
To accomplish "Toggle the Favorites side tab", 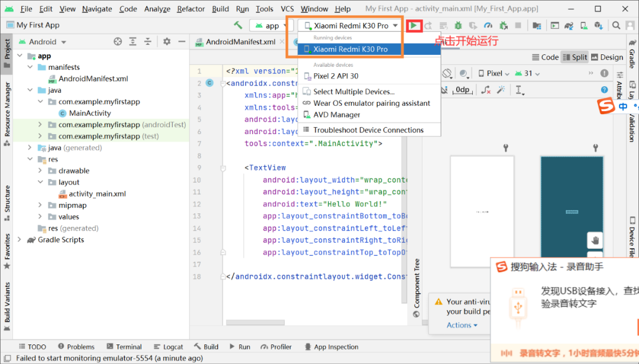I will click(7, 252).
